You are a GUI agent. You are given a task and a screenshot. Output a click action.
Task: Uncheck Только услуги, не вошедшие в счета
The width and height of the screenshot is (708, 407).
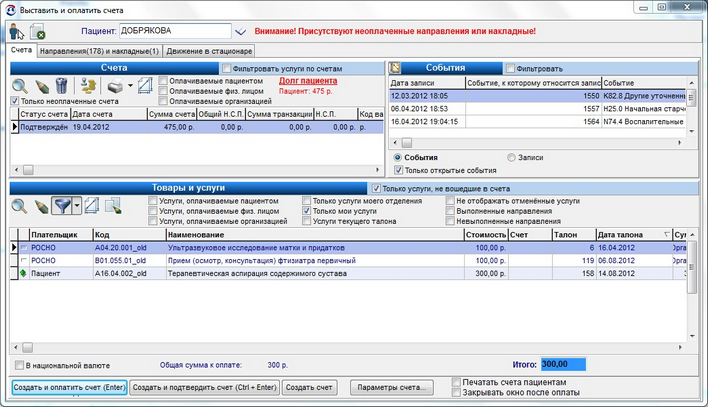click(376, 188)
